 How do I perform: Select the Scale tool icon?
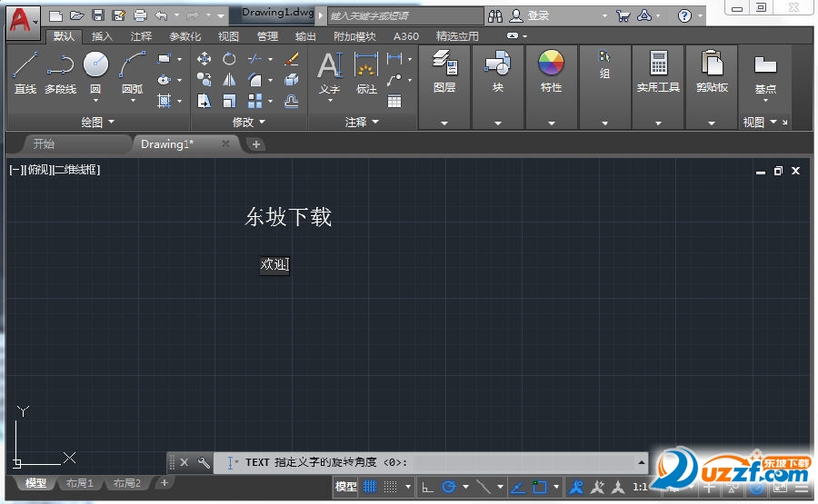229,101
